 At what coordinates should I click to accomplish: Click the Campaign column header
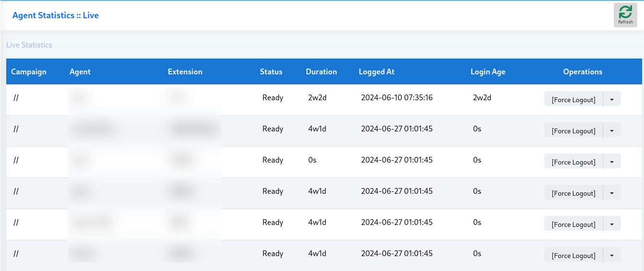click(x=29, y=71)
